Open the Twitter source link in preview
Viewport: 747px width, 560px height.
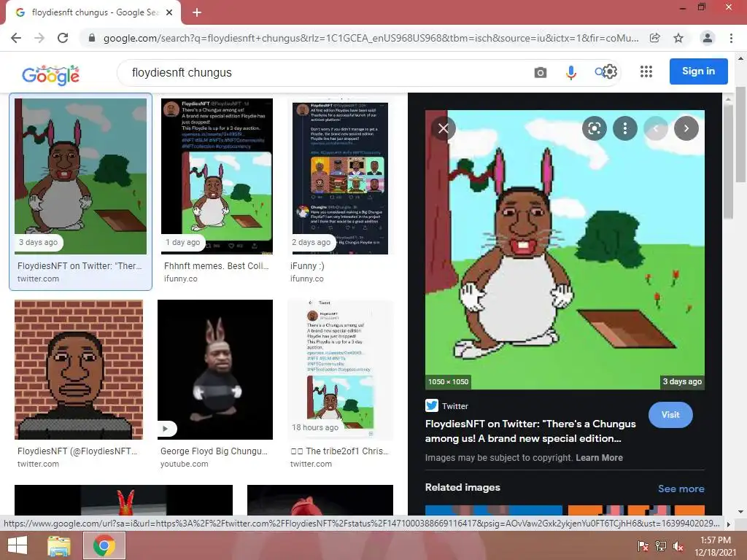click(x=447, y=405)
